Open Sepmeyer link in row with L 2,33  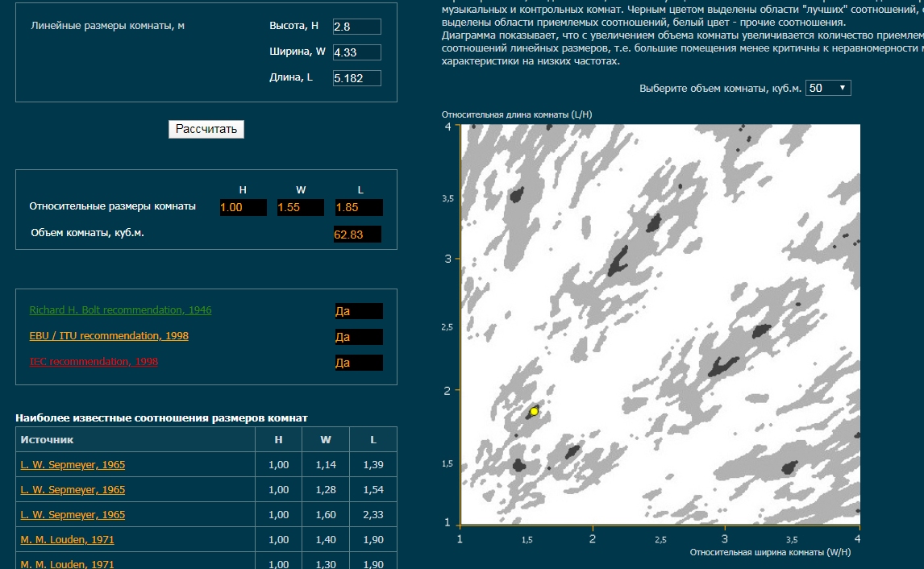73,515
